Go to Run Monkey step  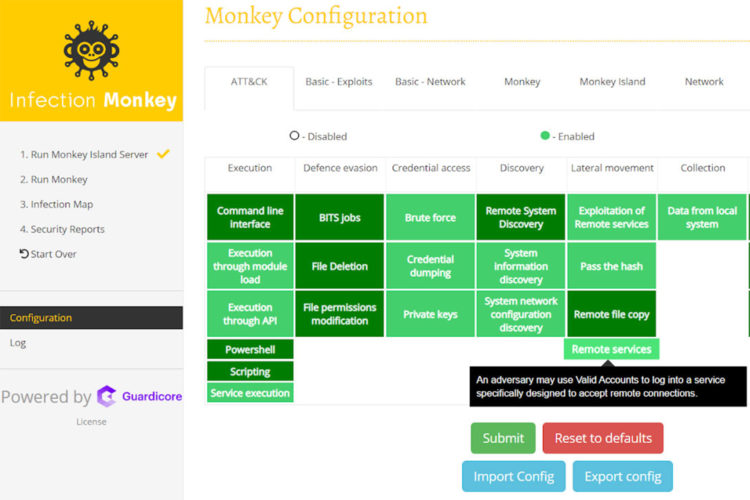54,179
